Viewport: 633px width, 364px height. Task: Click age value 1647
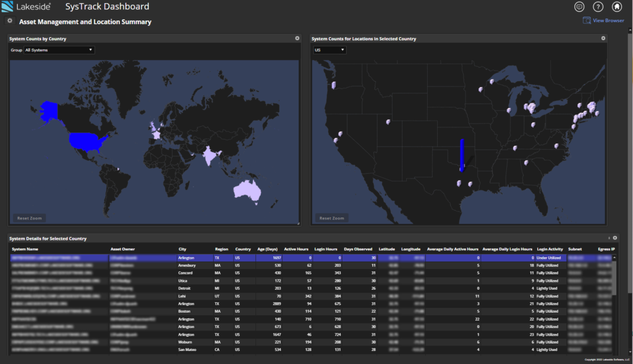(276, 334)
